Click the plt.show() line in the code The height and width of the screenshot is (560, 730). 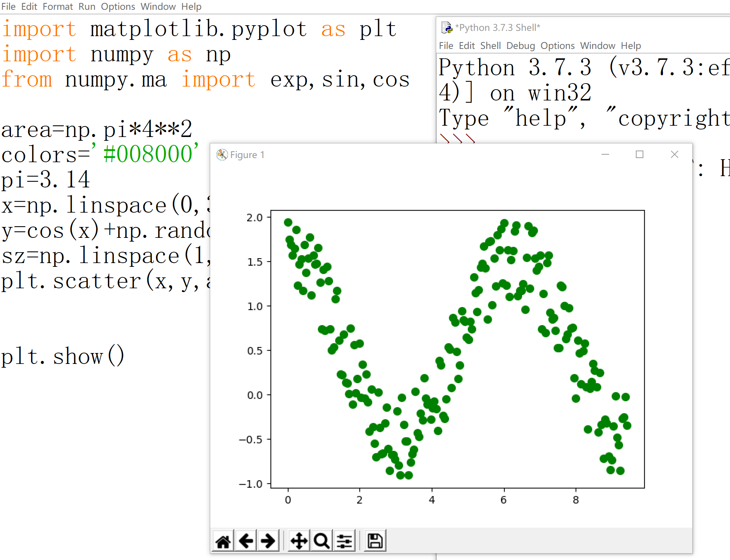point(62,356)
